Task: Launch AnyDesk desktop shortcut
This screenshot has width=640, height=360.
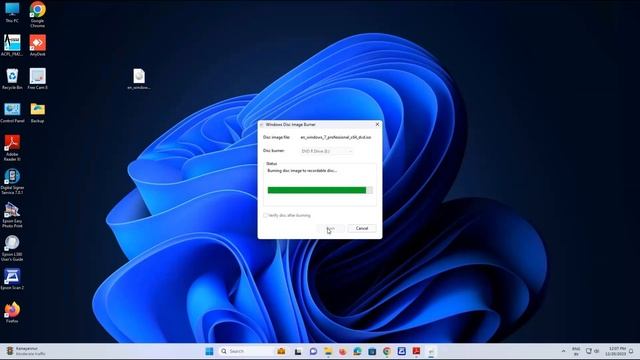Action: click(x=37, y=45)
